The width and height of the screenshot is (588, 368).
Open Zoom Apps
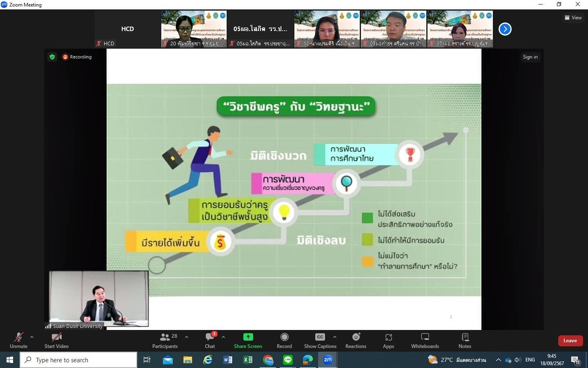click(x=388, y=340)
